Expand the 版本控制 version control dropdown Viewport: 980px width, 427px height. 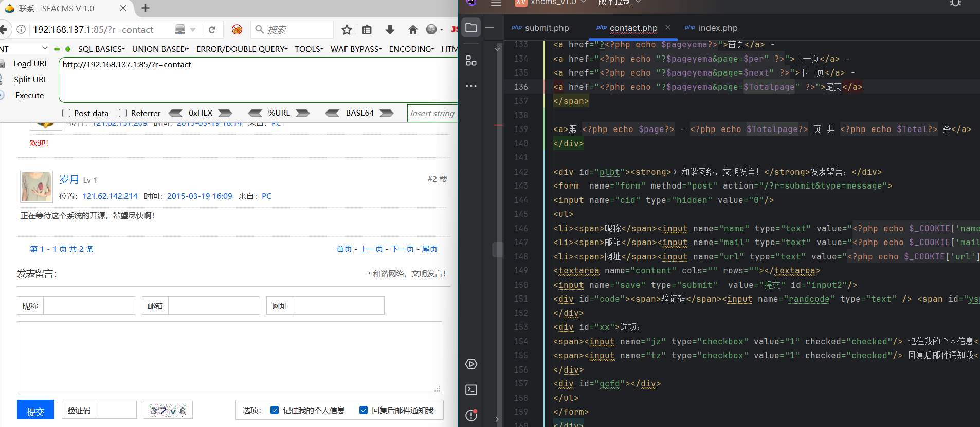click(619, 3)
